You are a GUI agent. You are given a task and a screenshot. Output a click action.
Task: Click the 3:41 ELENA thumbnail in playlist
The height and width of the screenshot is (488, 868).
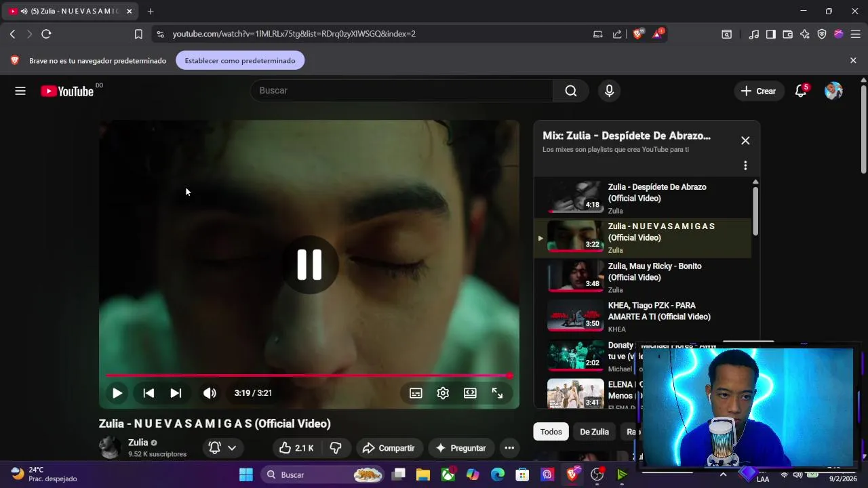575,394
